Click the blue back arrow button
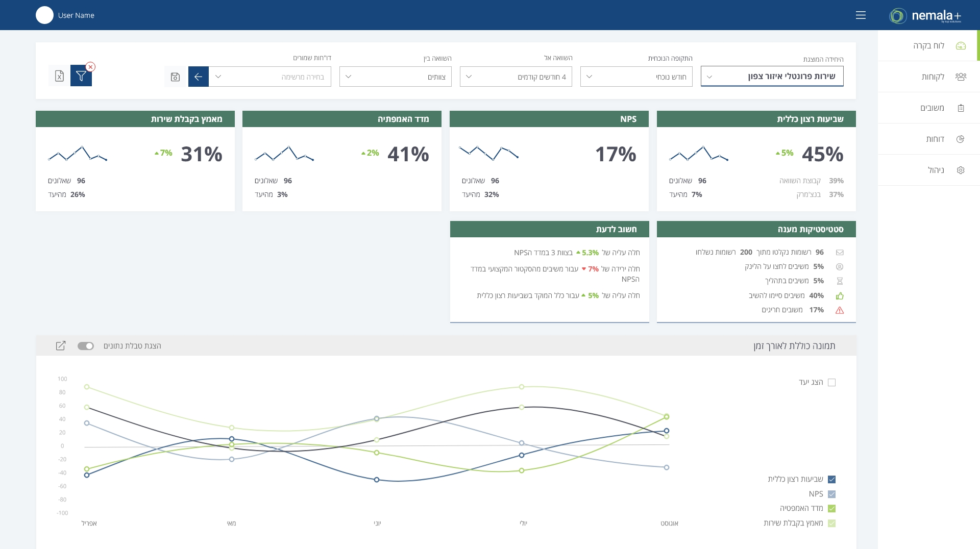The image size is (980, 549). tap(198, 77)
